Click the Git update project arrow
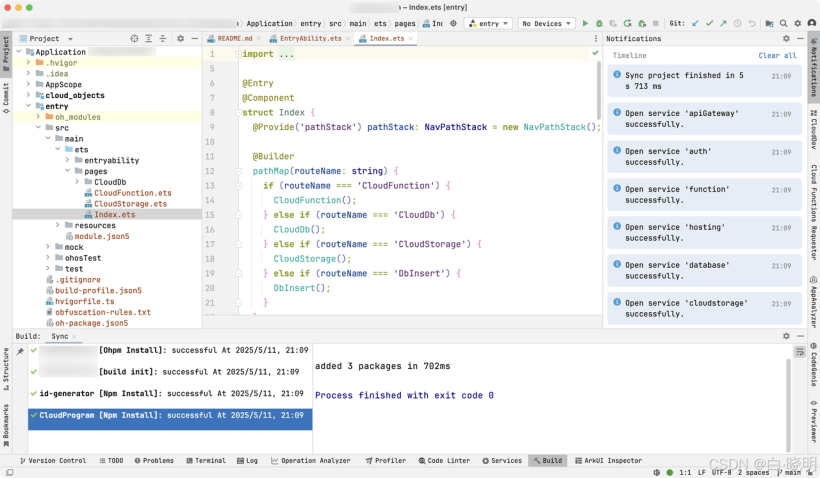The height and width of the screenshot is (478, 820). (695, 24)
